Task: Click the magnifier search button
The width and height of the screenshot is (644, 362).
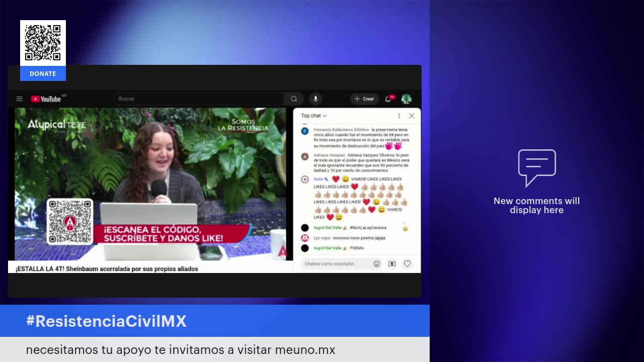Action: [x=294, y=99]
